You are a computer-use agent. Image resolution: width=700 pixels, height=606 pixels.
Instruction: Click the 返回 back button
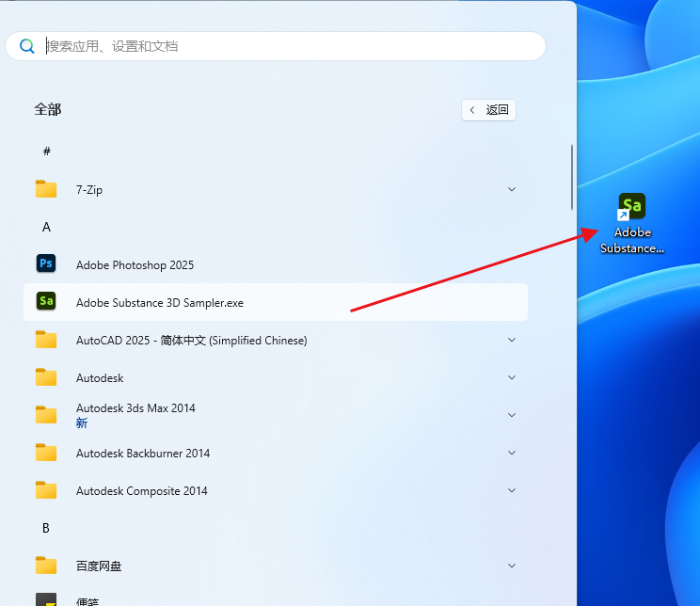pos(488,110)
